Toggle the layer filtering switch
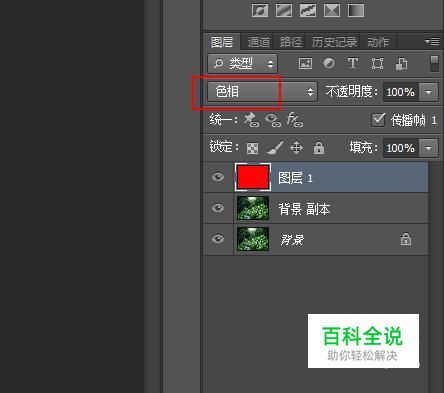The width and height of the screenshot is (444, 393). [434, 63]
